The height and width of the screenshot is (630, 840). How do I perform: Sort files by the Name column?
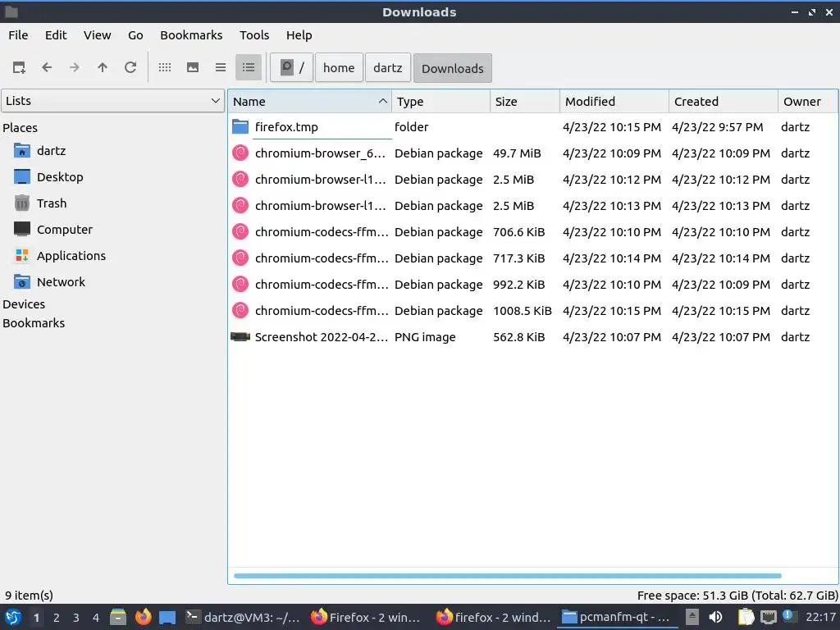[309, 101]
